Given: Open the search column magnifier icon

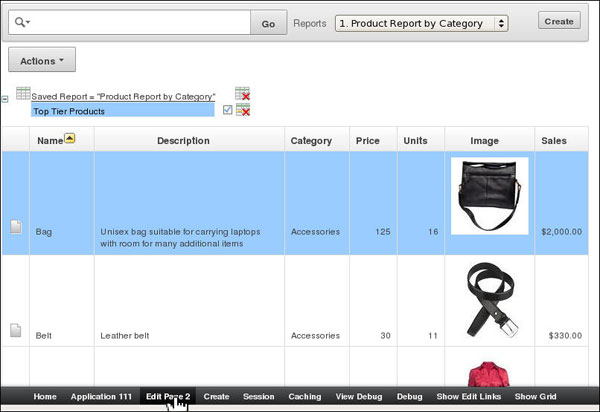Looking at the screenshot, I should click(22, 22).
